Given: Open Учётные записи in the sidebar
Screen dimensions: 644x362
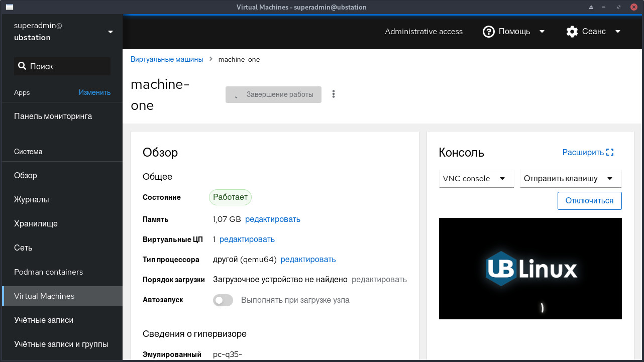Looking at the screenshot, I should tap(62, 320).
